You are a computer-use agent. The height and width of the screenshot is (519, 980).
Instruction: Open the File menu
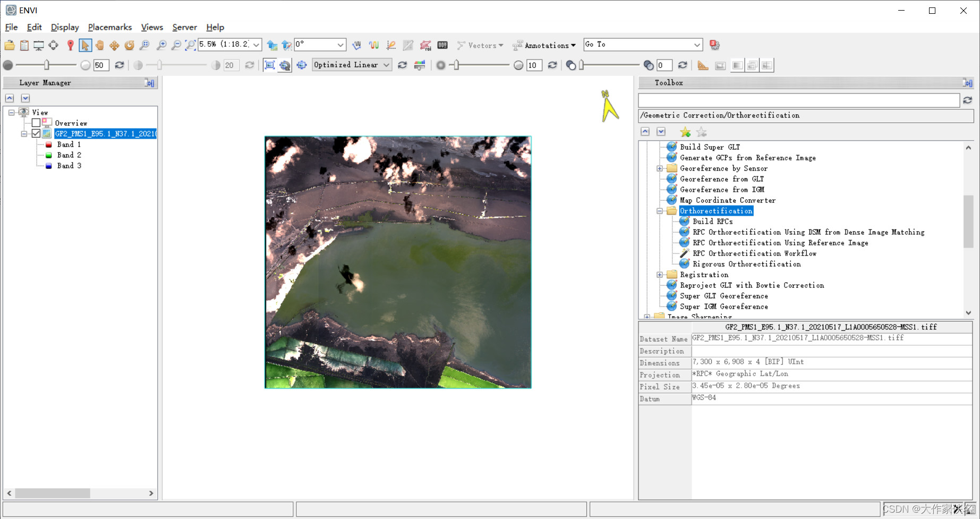[x=11, y=27]
